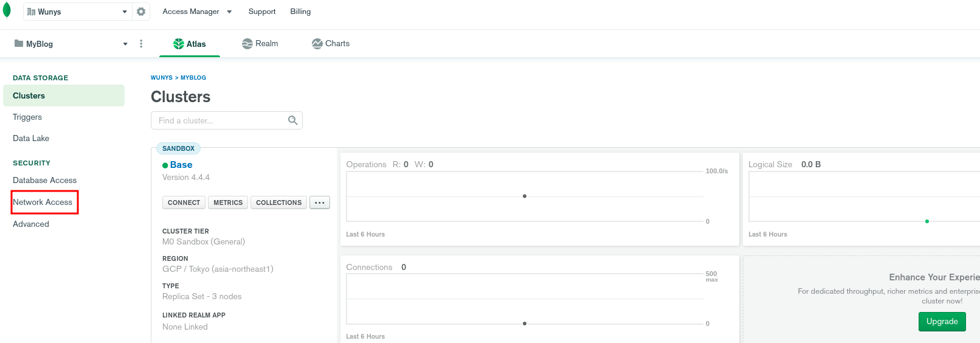Click the CONNECT button
The height and width of the screenshot is (343, 980).
tap(184, 203)
